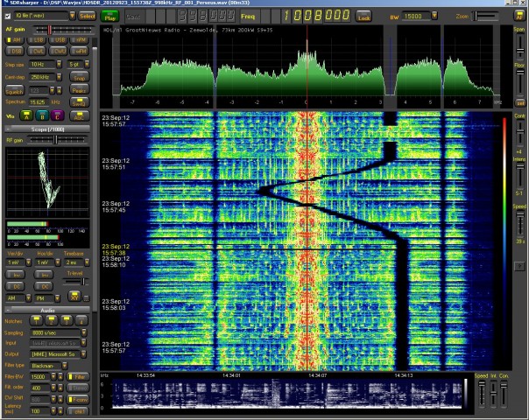
Task: Open the 5 pt dropdown
Action: [x=87, y=64]
